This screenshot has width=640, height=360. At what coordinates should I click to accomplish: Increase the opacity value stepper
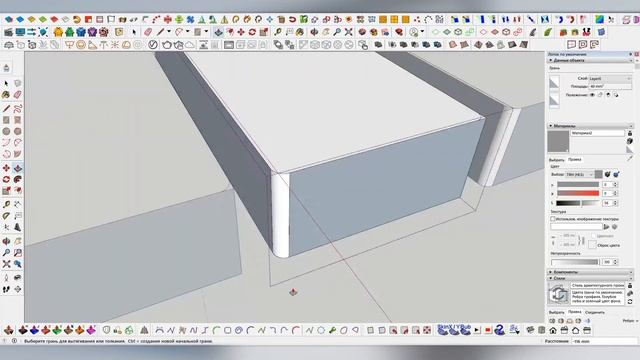coord(615,260)
